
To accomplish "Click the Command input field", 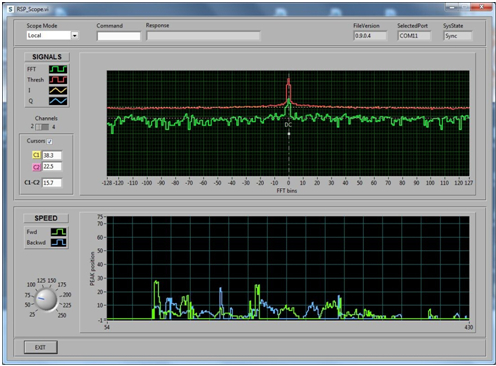I will [119, 36].
